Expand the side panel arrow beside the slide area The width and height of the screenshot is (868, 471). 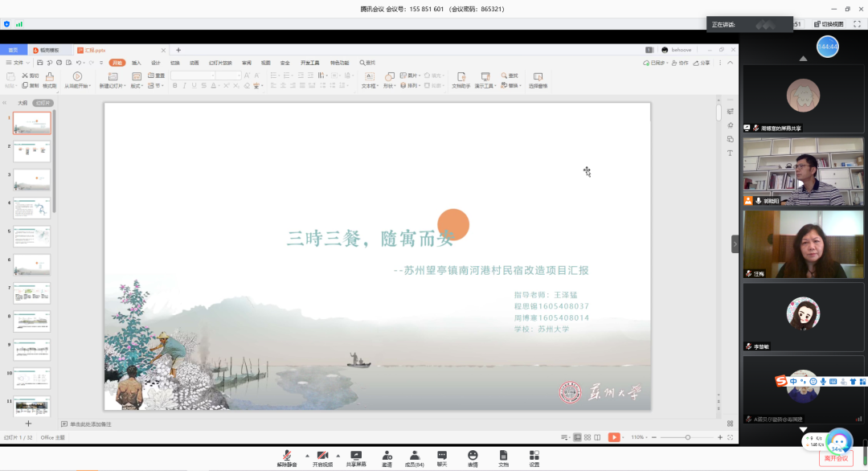(735, 244)
